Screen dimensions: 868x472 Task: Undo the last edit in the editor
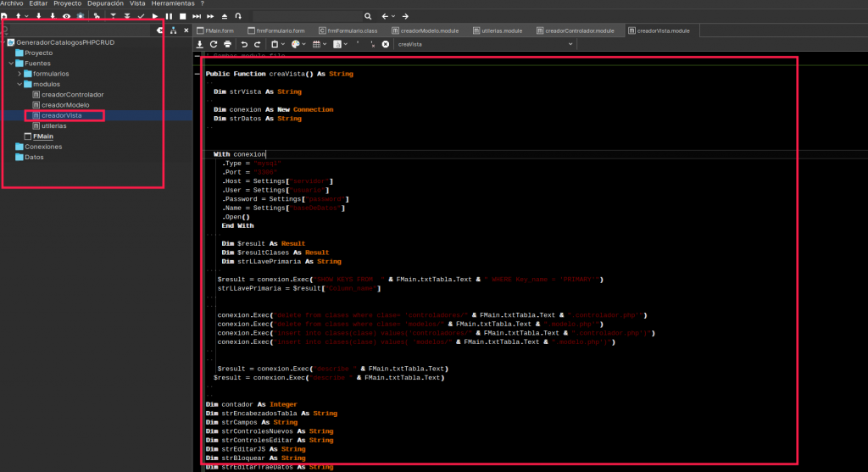pyautogui.click(x=244, y=44)
